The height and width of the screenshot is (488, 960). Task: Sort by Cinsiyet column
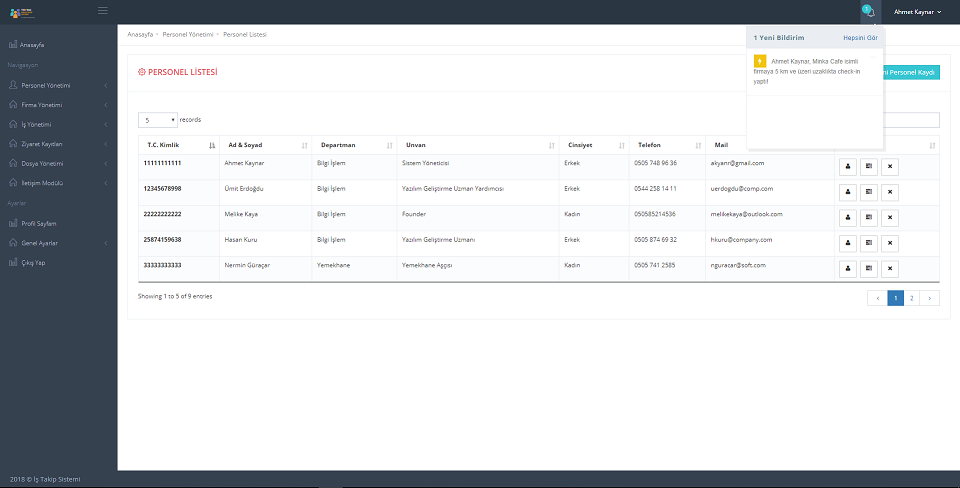click(x=594, y=145)
